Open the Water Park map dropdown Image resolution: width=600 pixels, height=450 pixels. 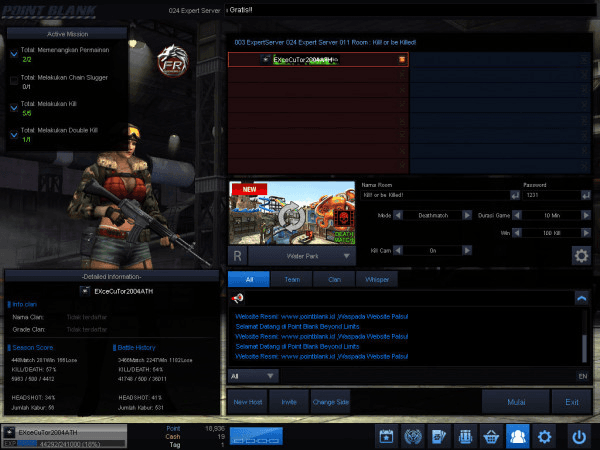(302, 256)
